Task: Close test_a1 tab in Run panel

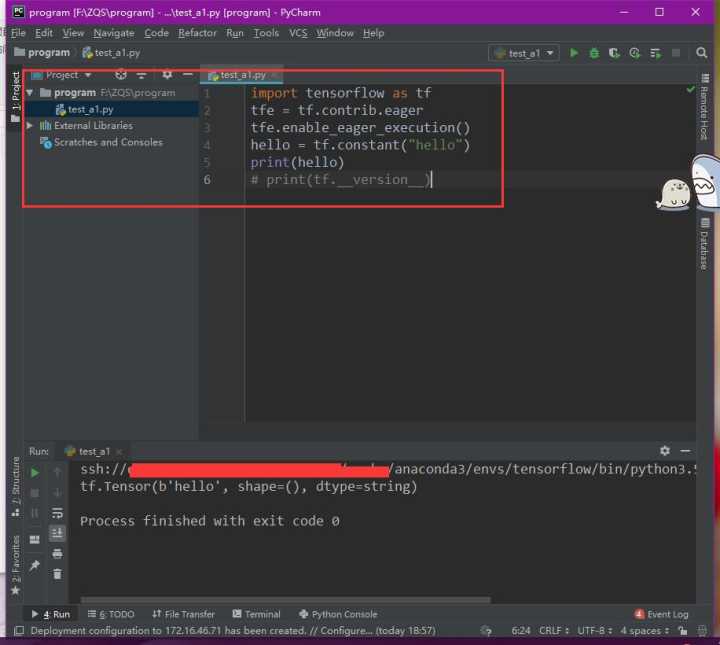Action: [x=119, y=452]
